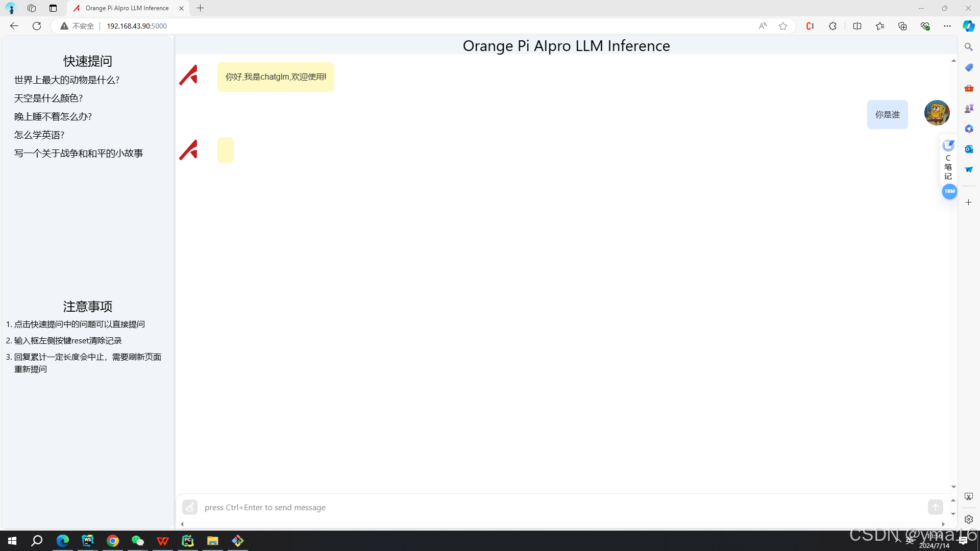Click the reset button left of message input
Image resolution: width=980 pixels, height=551 pixels.
click(190, 507)
